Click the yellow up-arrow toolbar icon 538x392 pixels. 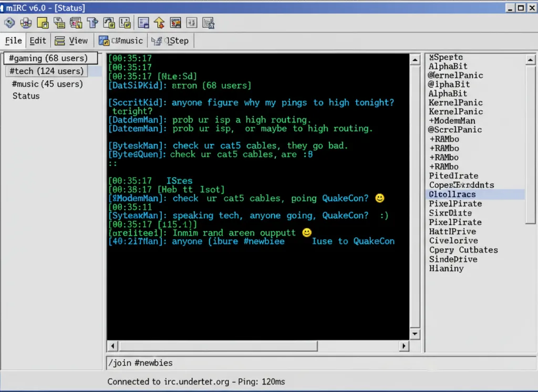159,23
